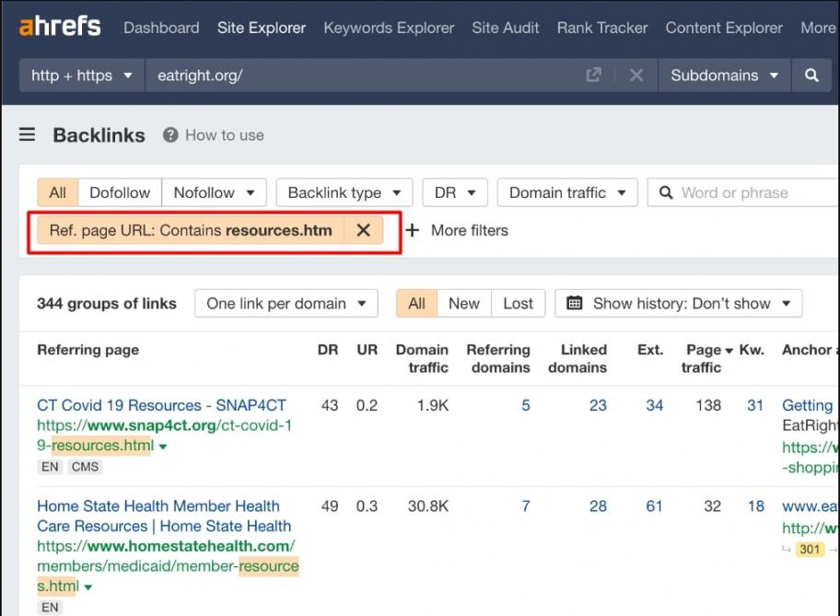Click the How to use question icon
840x616 pixels.
tap(170, 135)
